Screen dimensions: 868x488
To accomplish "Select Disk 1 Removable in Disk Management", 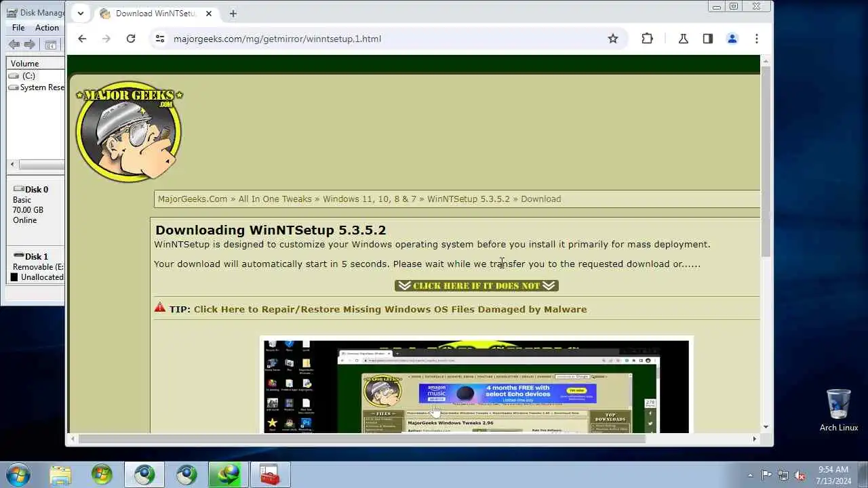I will 36,266.
